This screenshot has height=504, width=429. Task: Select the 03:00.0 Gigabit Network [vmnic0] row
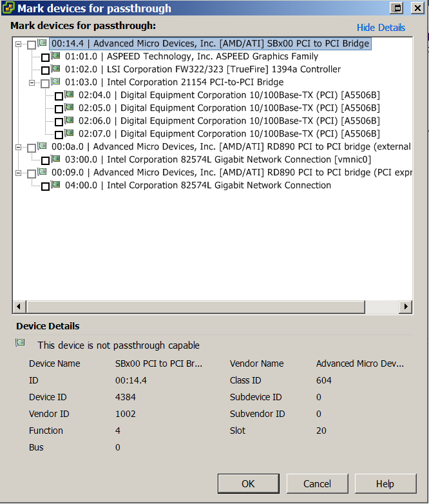[218, 159]
